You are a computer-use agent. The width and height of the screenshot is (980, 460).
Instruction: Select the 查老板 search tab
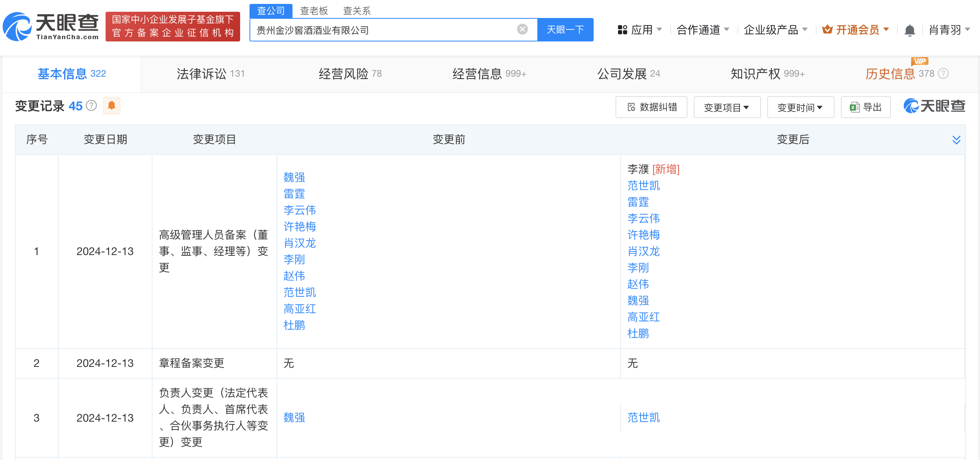(314, 11)
